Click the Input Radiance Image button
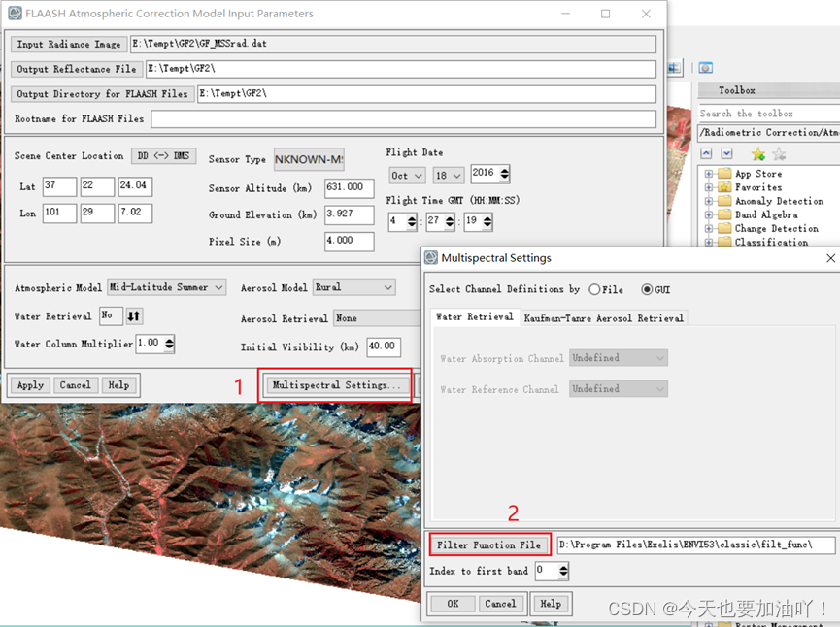840x627 pixels. 69,44
